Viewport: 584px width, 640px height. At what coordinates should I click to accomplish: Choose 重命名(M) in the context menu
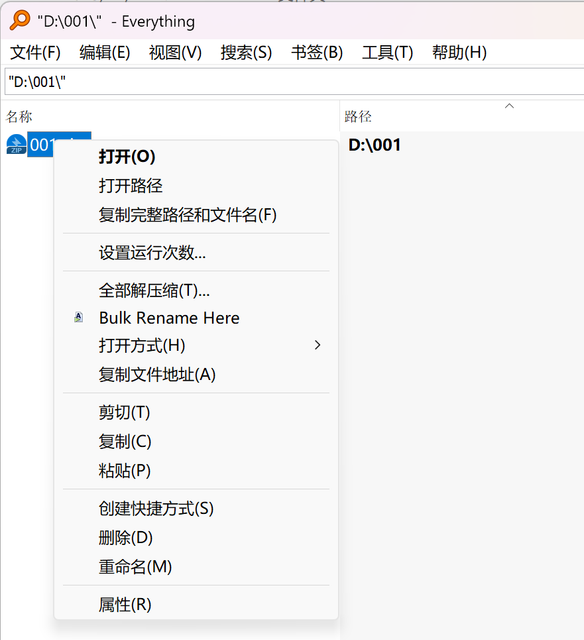click(196, 567)
